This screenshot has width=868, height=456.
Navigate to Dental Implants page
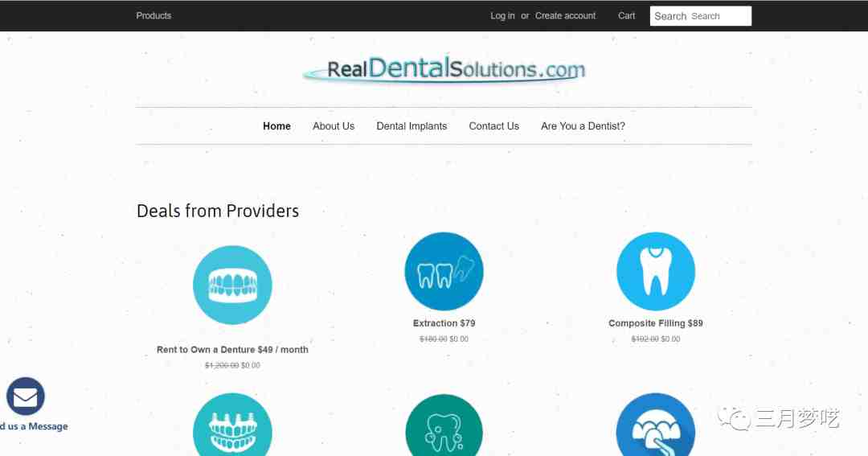click(411, 126)
